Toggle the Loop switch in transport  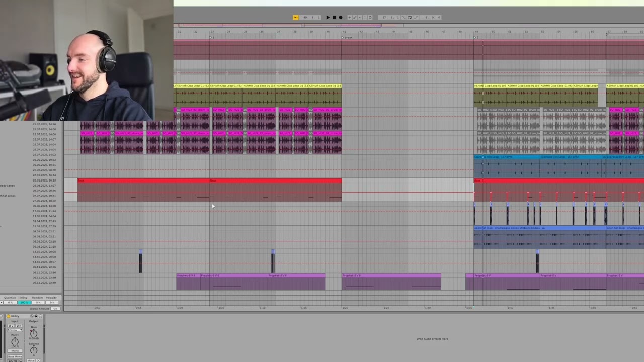tap(410, 17)
